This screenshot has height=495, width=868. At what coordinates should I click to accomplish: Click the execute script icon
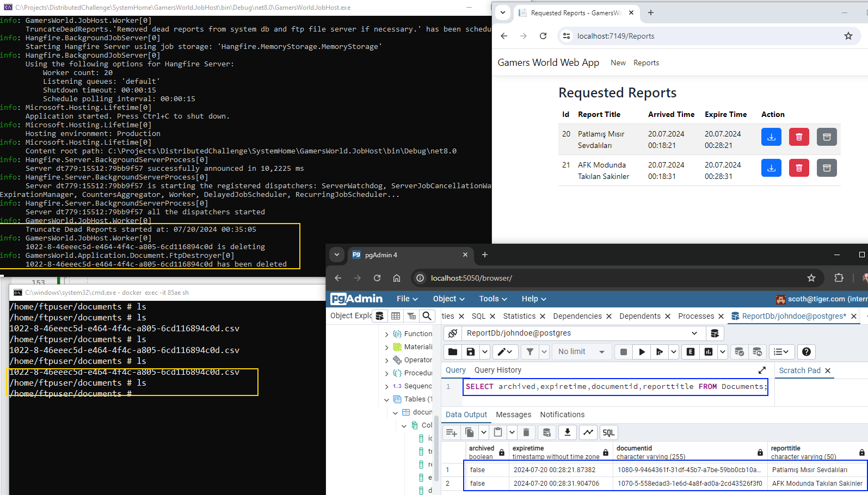click(660, 352)
